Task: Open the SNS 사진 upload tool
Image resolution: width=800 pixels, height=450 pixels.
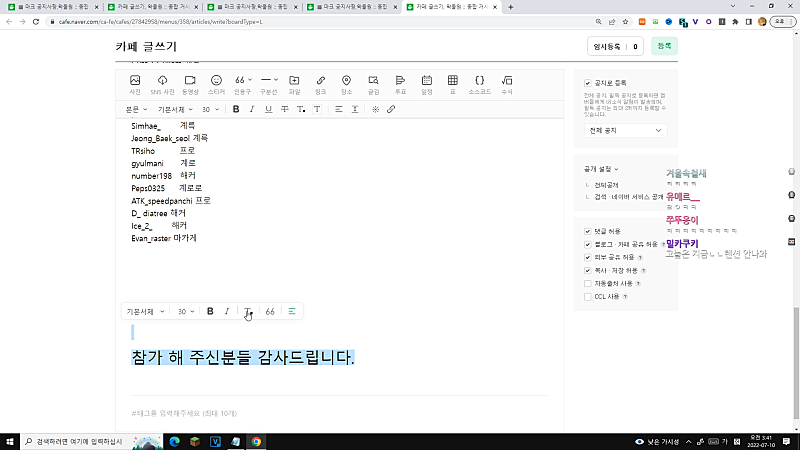Action: coord(162,85)
